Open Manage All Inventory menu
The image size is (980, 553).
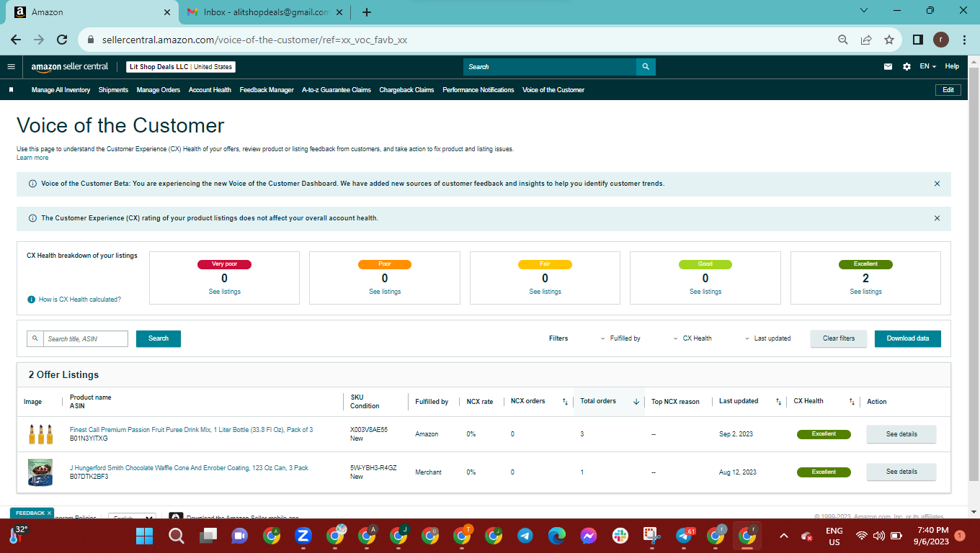(x=61, y=90)
